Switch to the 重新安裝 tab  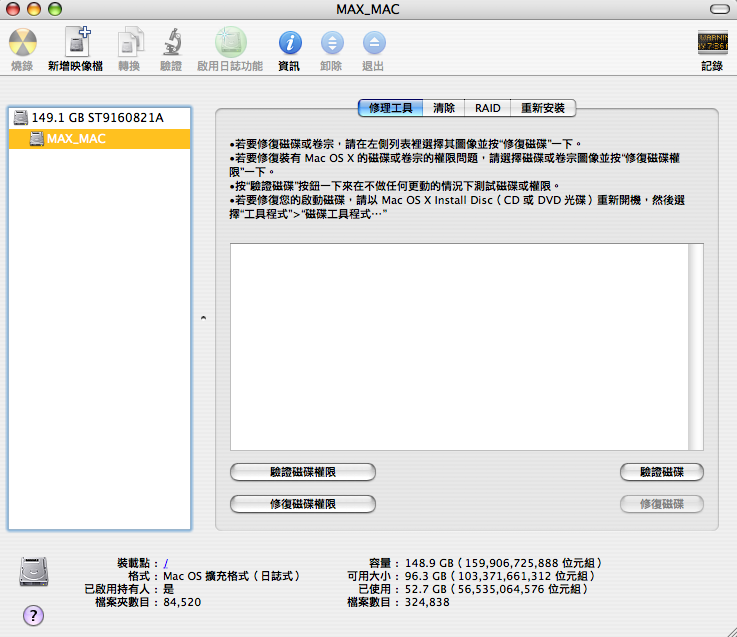[x=543, y=108]
